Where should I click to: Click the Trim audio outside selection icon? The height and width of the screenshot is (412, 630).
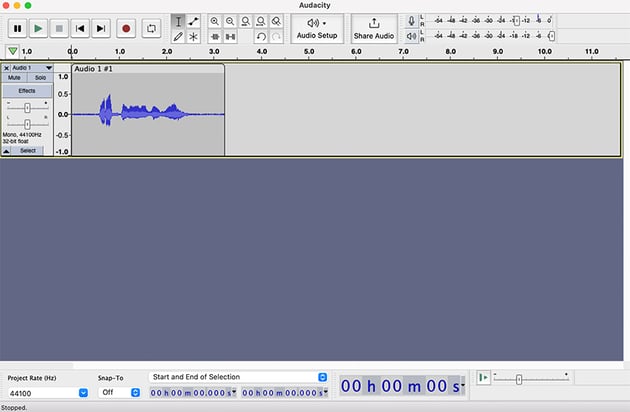coord(215,37)
